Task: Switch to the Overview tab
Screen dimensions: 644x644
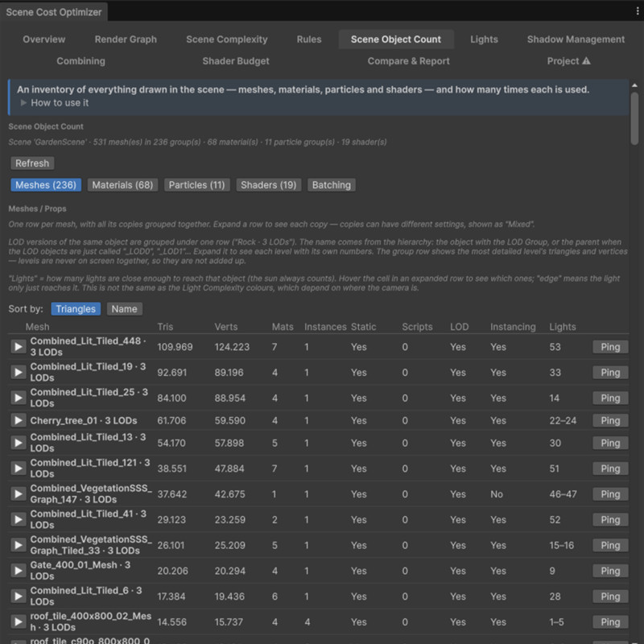Action: click(x=44, y=39)
